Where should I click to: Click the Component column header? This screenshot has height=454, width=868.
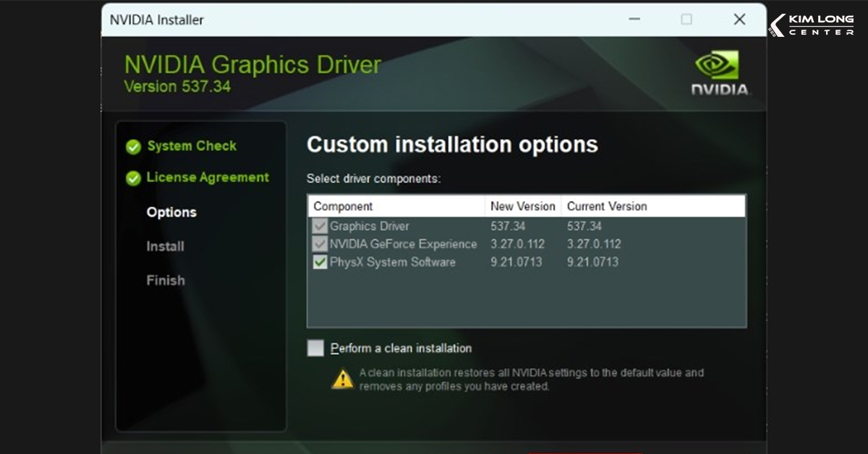(344, 206)
